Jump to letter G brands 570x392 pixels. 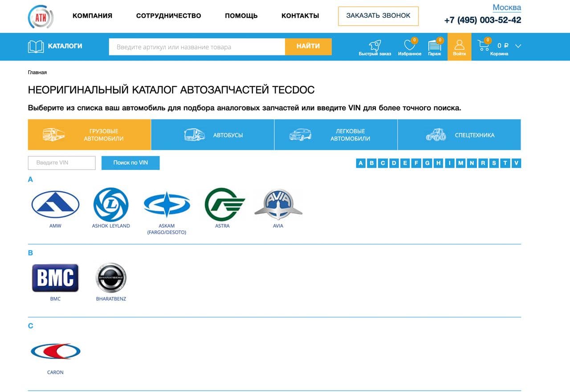(427, 163)
